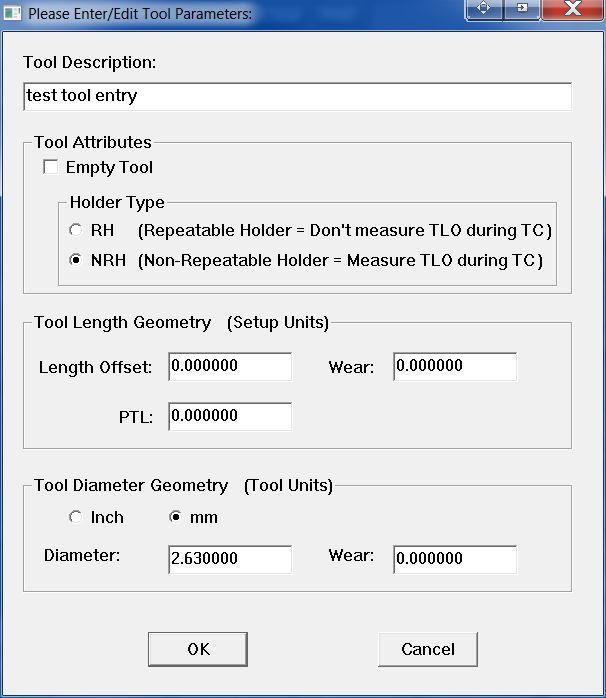
Task: Click the 'Holder Type' group heading
Action: click(117, 203)
